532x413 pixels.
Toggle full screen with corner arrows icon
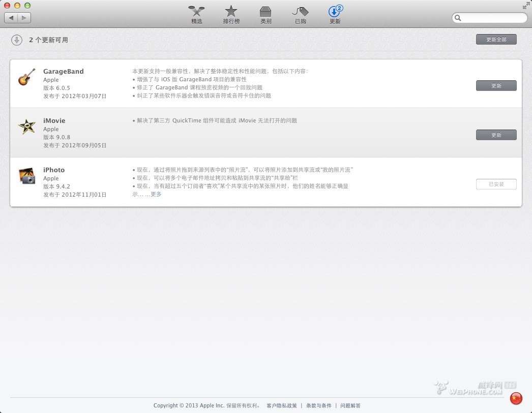pyautogui.click(x=526, y=6)
